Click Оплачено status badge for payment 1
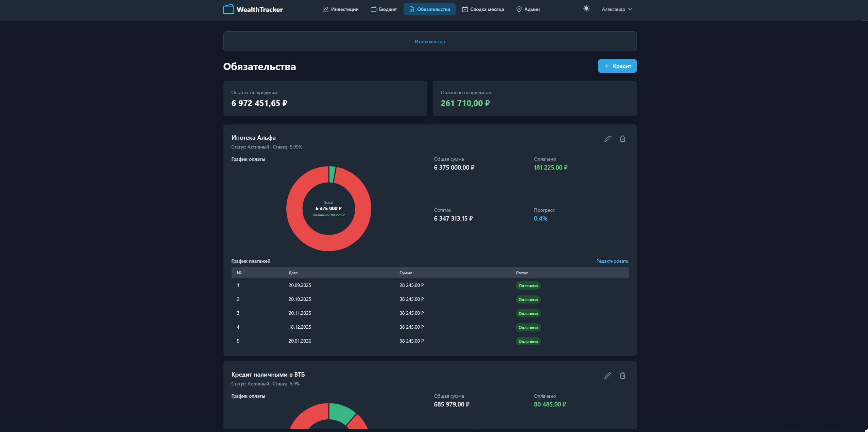 point(528,286)
